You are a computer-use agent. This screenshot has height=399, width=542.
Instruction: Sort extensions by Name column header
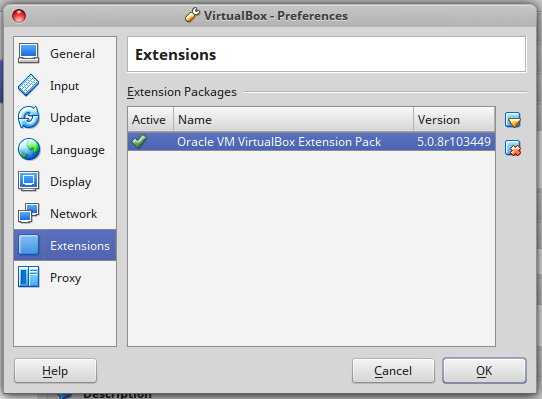(293, 120)
